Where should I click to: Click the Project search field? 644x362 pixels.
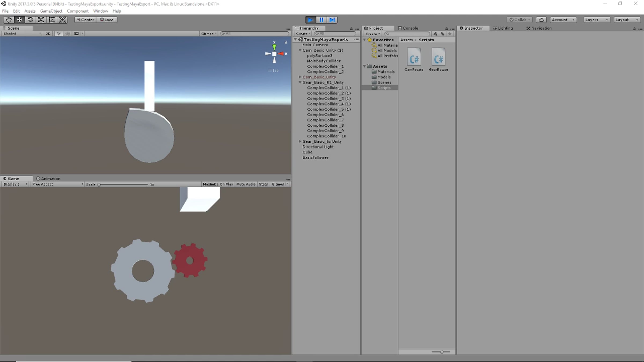[407, 34]
